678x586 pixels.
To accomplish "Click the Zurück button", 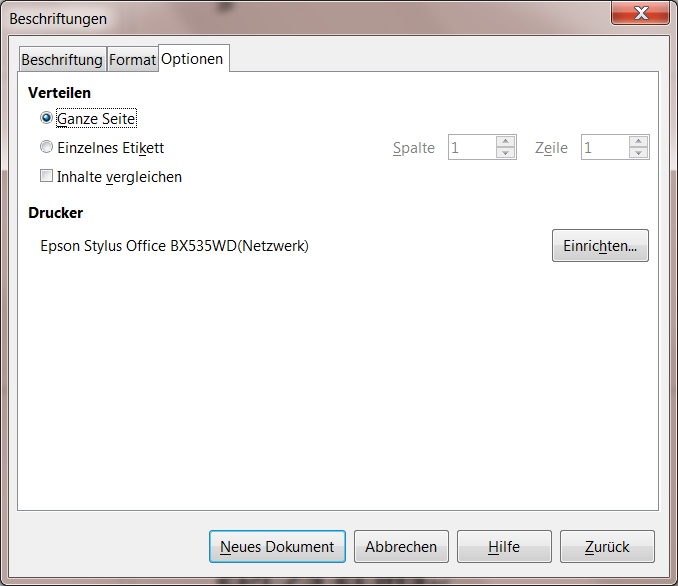I will click(x=607, y=547).
